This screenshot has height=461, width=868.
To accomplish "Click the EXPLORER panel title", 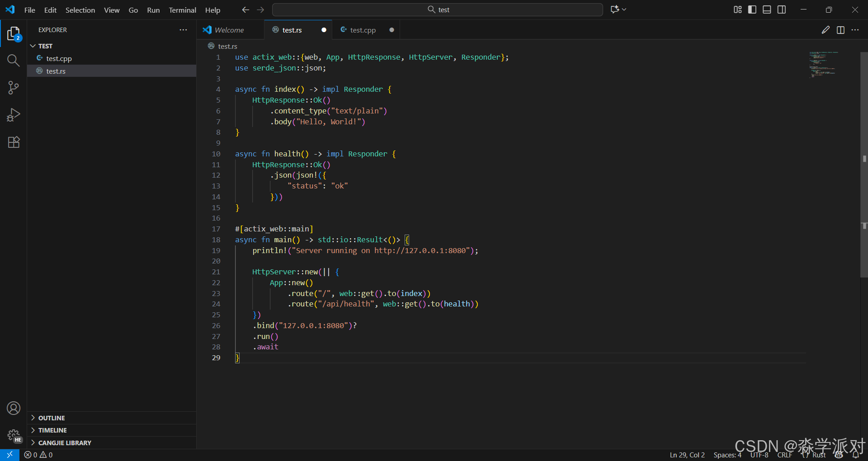I will tap(52, 30).
